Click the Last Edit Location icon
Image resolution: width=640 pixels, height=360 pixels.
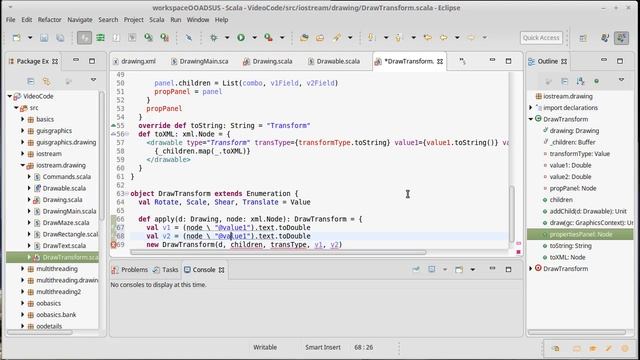click(427, 38)
